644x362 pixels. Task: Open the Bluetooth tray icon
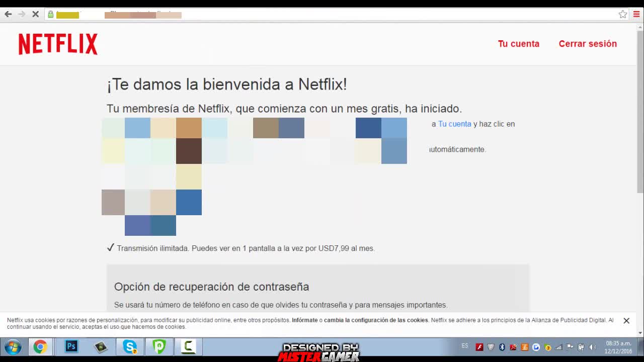tap(502, 347)
